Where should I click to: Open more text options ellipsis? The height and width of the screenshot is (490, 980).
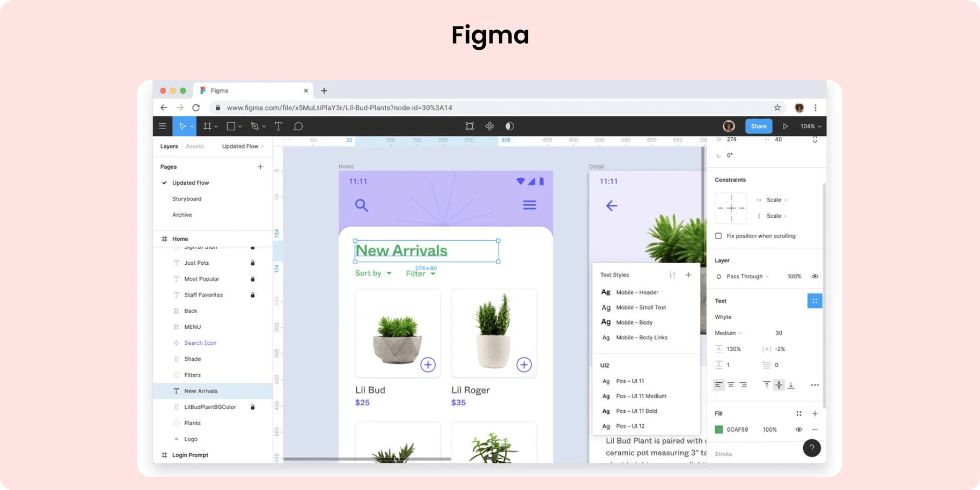815,385
